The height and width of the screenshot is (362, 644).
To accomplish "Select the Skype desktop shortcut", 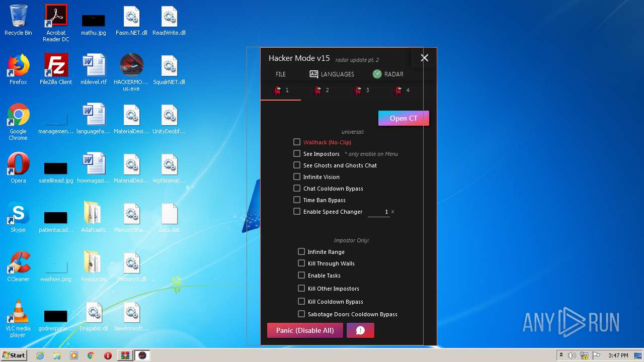I will pyautogui.click(x=18, y=218).
